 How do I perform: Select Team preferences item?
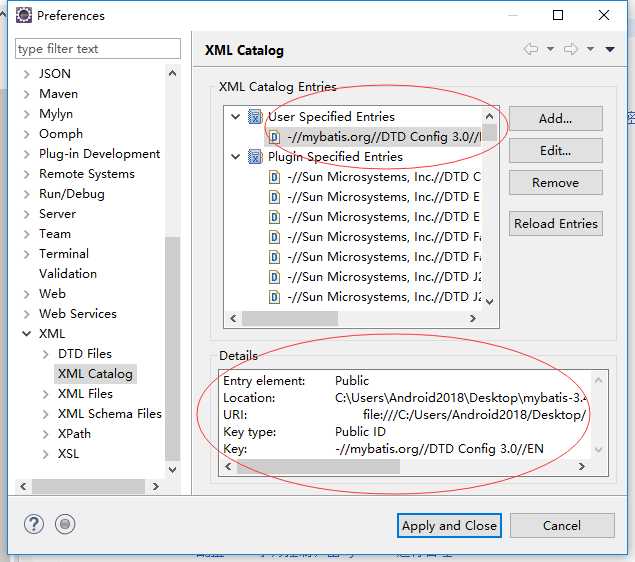click(x=55, y=234)
